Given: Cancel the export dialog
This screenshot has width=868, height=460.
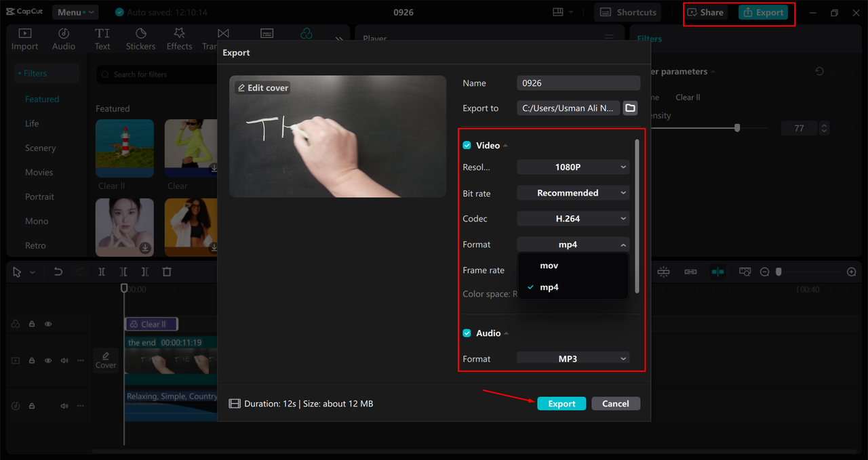Looking at the screenshot, I should point(616,403).
